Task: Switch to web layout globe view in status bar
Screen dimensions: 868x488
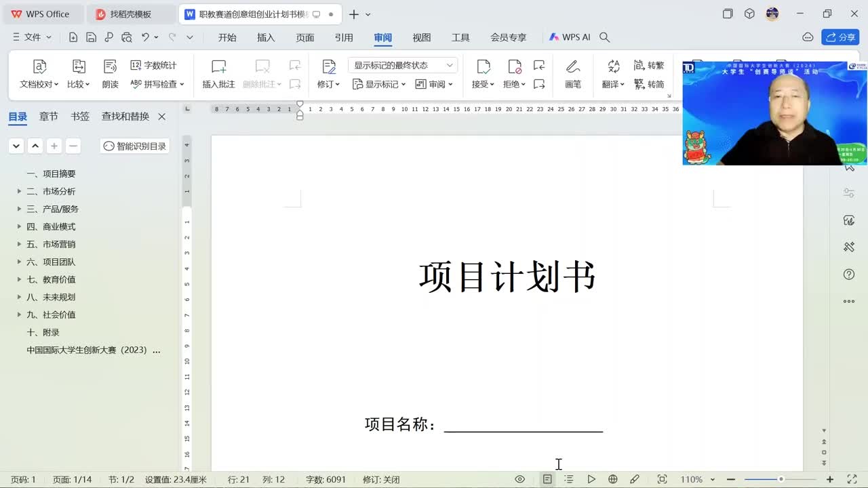Action: [613, 479]
